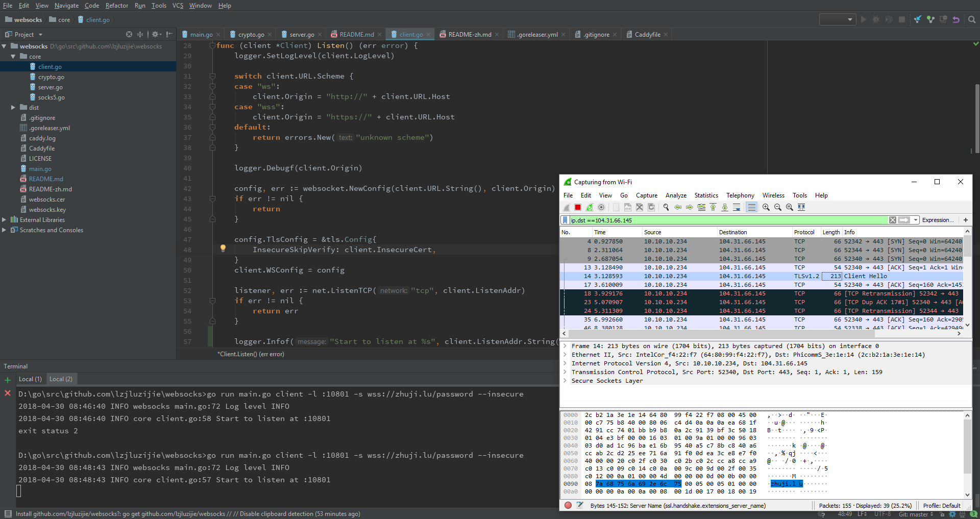The height and width of the screenshot is (519, 980).
Task: Expand Scratches and Consoles node
Action: pyautogui.click(x=4, y=230)
